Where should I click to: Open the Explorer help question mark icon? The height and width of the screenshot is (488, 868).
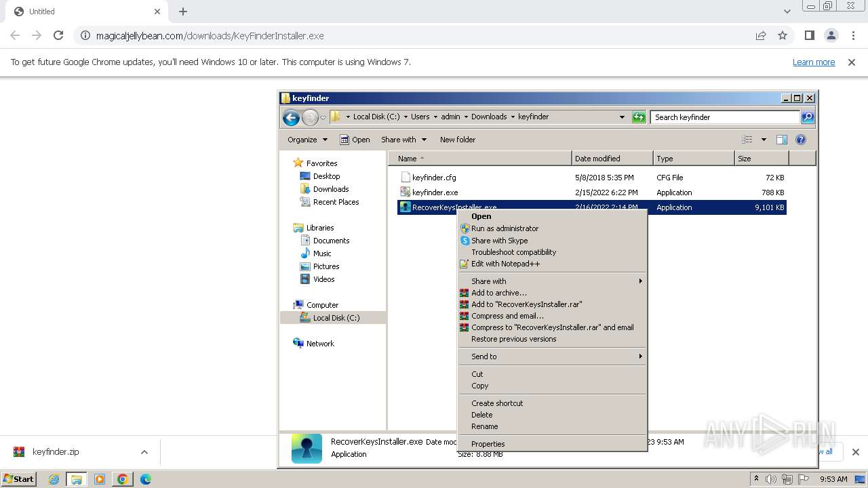point(801,140)
